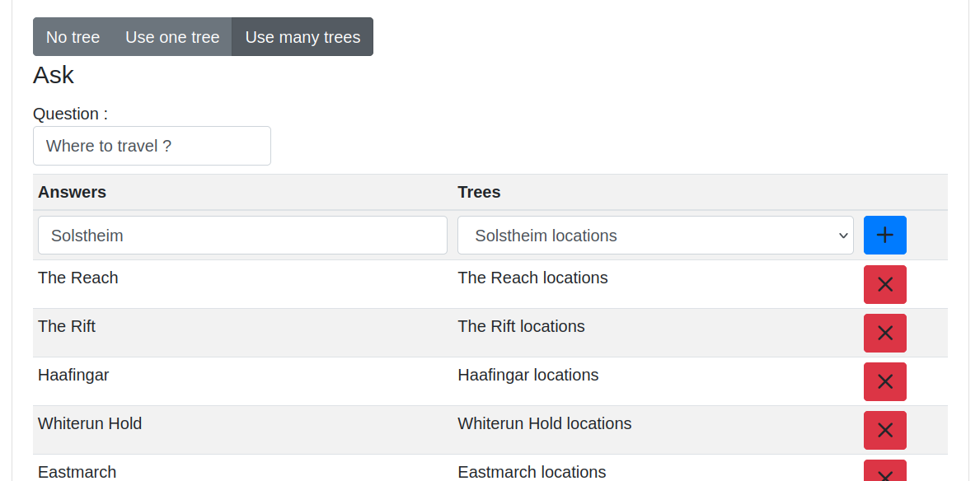Screen dimensions: 980x481
Task: Click the Solstheim answer input field
Action: pyautogui.click(x=242, y=236)
